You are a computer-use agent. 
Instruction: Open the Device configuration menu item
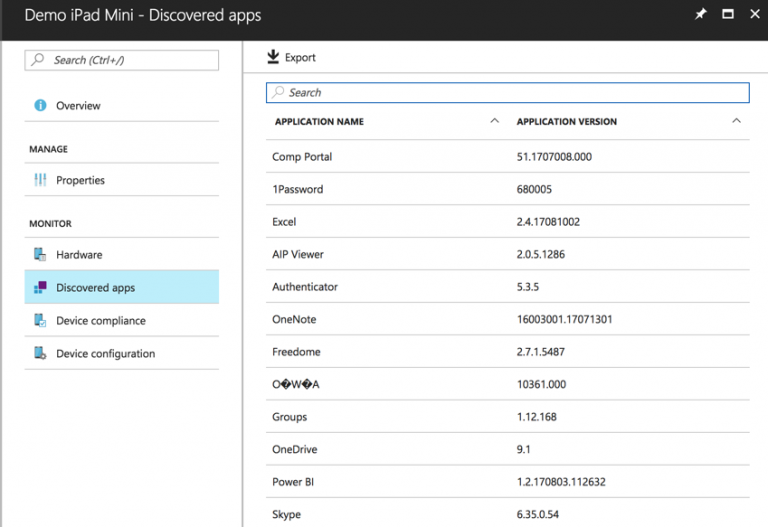click(x=121, y=353)
